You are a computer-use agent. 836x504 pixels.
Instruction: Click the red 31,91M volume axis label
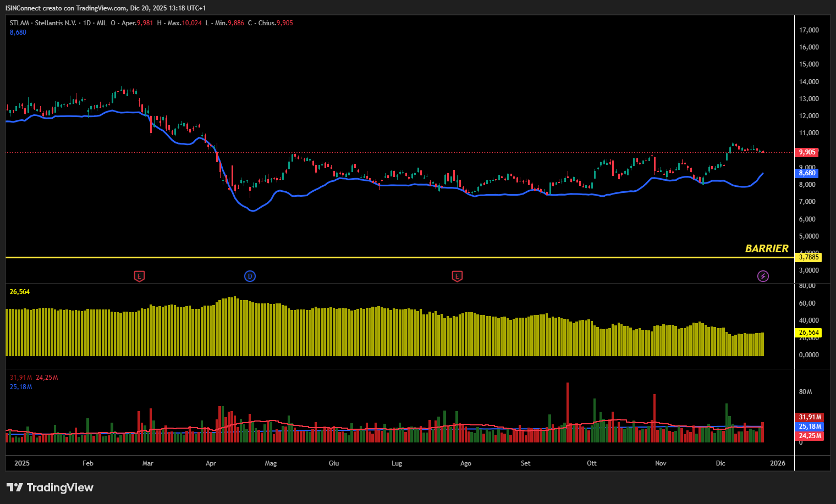pos(810,417)
